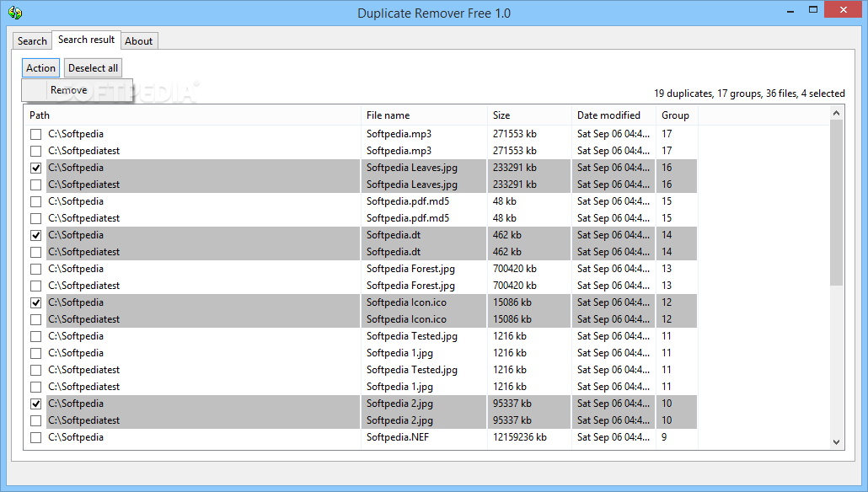Click the size value 12159236 kb
Viewport: 868px width, 492px height.
[520, 437]
